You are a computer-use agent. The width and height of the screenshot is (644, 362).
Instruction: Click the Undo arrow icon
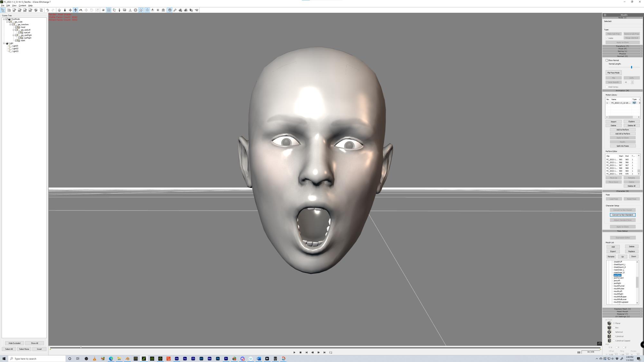click(48, 10)
